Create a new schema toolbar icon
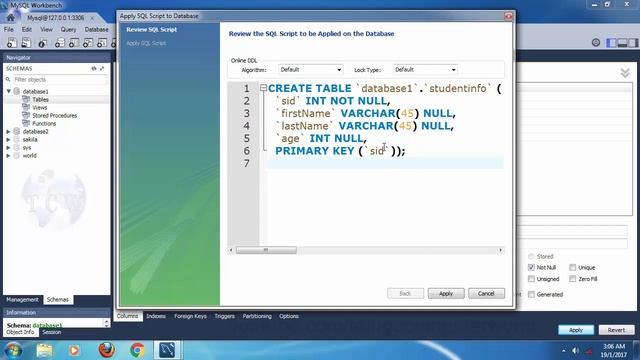This screenshot has height=360, width=640. [60, 43]
